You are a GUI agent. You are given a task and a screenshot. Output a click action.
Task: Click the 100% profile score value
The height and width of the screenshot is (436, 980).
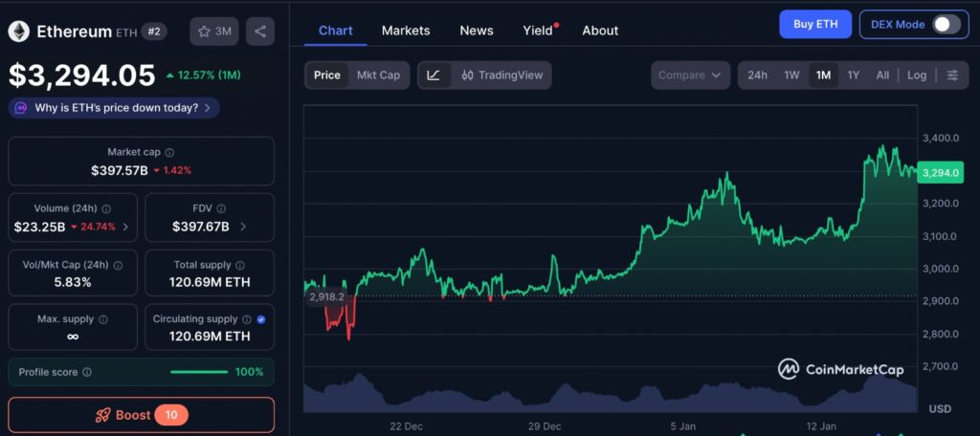pos(250,372)
